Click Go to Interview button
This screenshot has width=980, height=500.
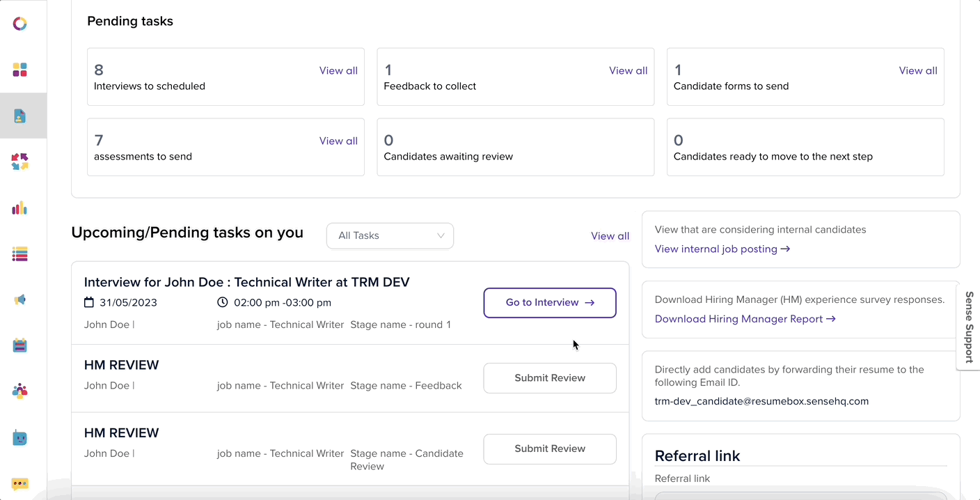[x=550, y=303]
